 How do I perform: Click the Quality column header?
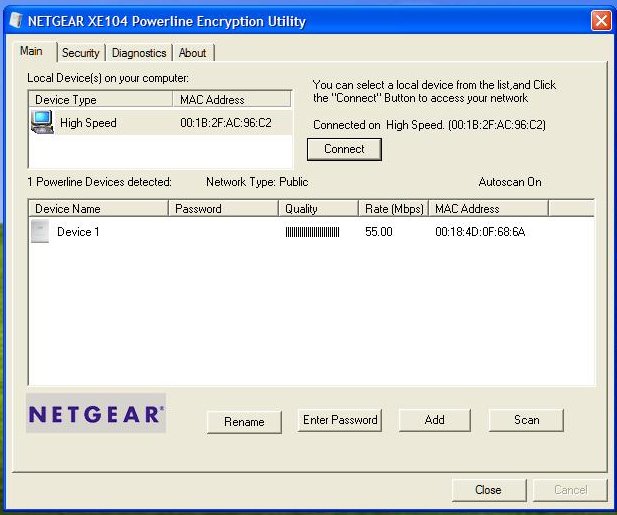(318, 209)
